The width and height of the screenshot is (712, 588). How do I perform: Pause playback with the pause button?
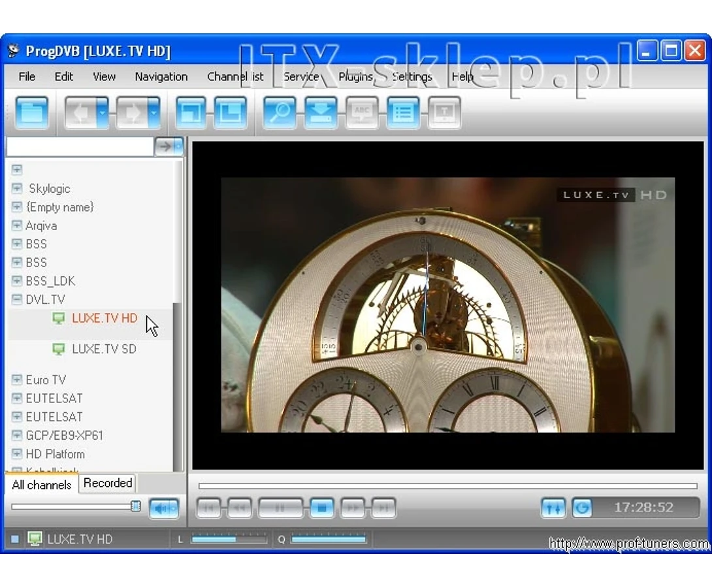coord(280,508)
